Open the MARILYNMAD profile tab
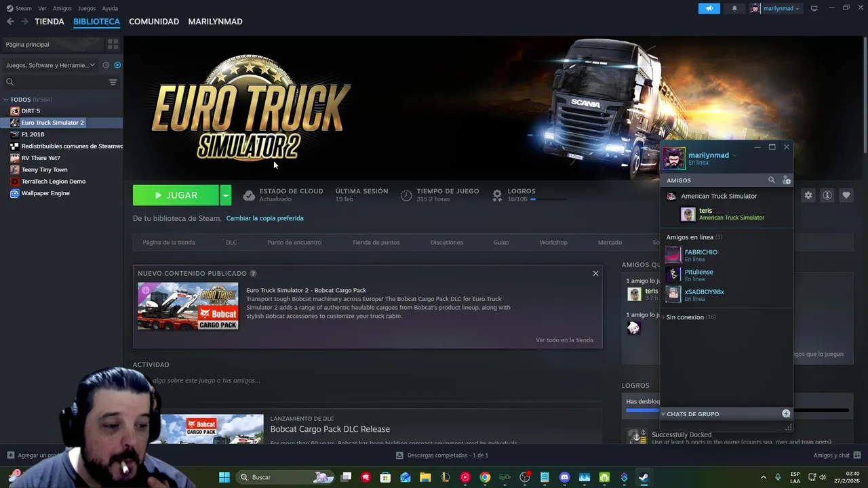868x488 pixels. click(x=215, y=22)
